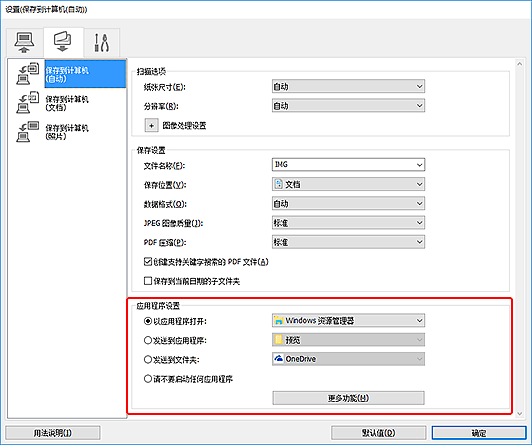Switch to the scan-from-operation-panel tab

63,42
